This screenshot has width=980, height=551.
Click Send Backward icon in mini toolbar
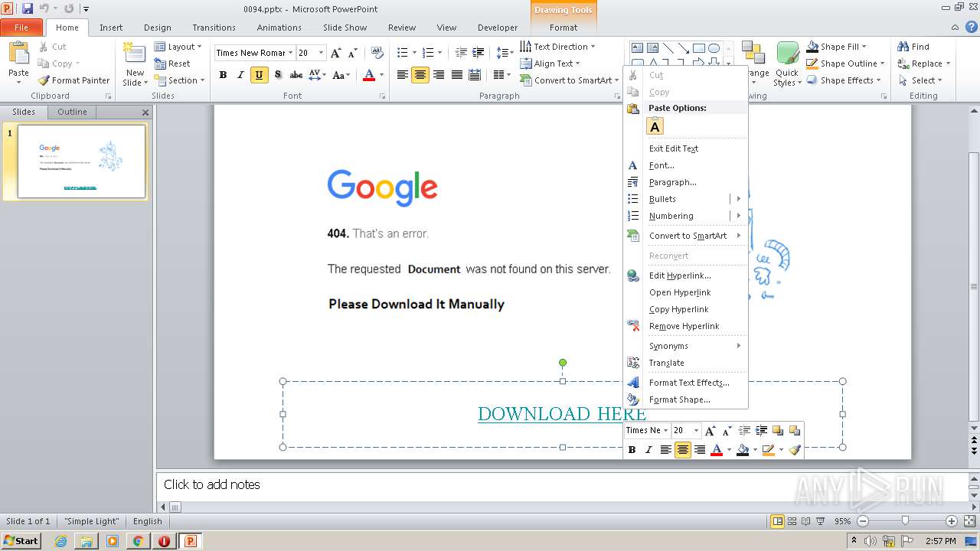[795, 430]
